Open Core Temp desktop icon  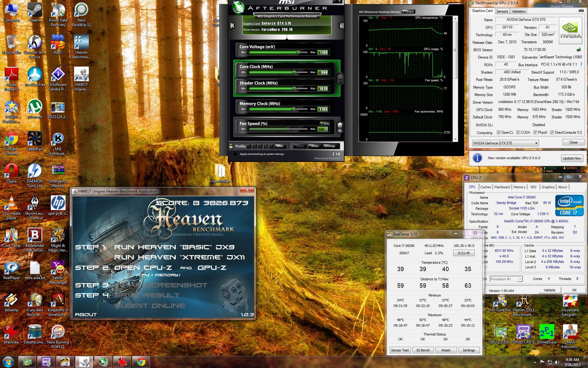click(x=11, y=238)
